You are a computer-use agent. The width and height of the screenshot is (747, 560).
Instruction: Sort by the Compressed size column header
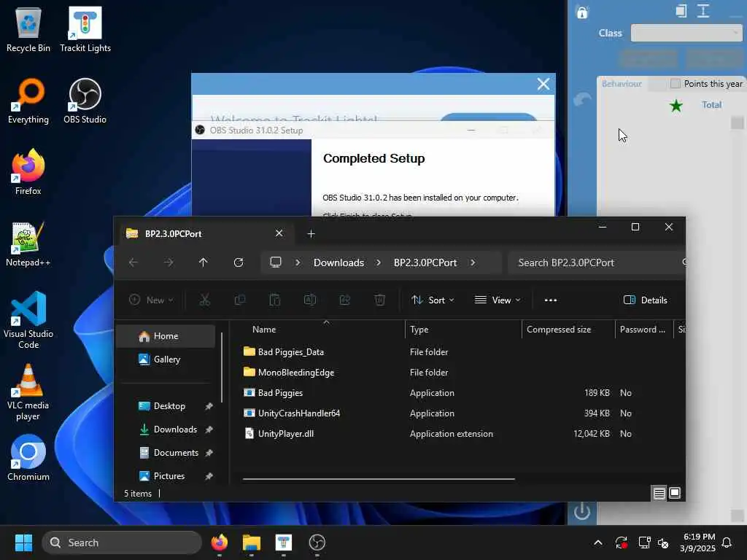559,329
